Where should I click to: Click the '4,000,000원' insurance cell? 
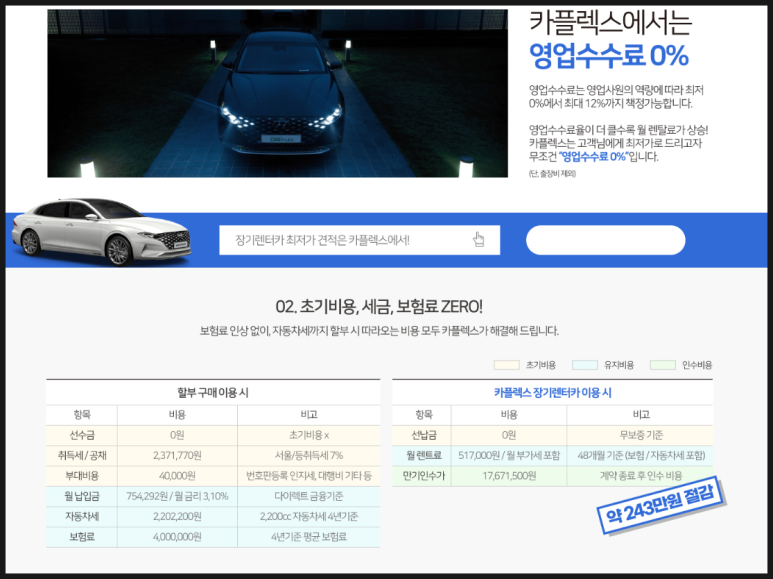pos(177,537)
